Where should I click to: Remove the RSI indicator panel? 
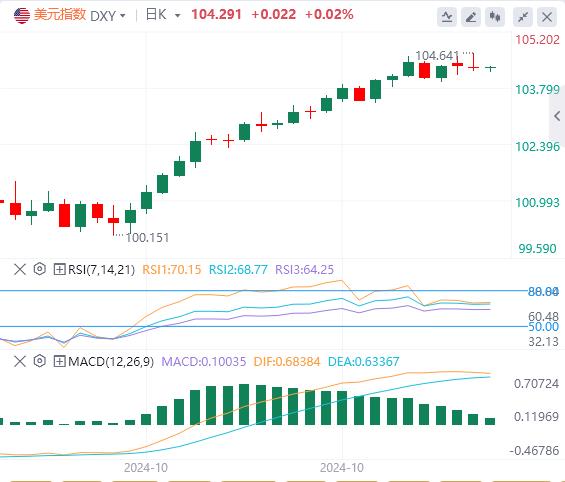20,269
